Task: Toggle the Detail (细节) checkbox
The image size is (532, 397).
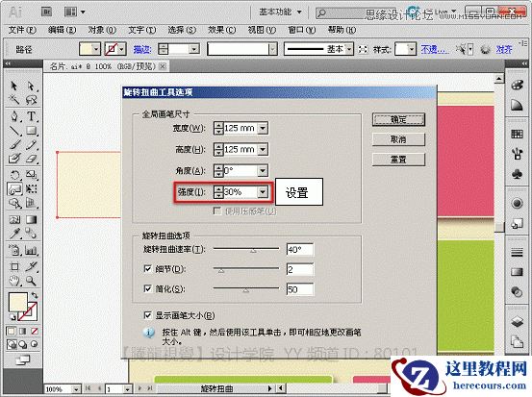Action: click(147, 269)
